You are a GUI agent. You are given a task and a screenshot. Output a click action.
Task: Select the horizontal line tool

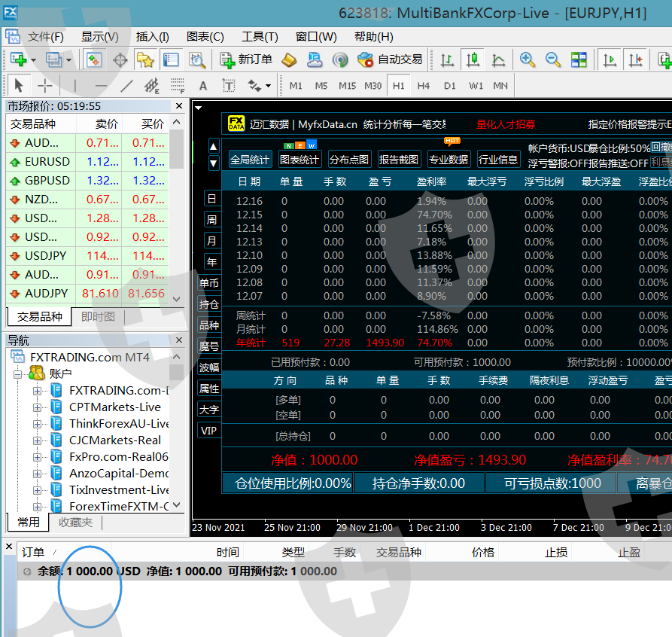101,86
